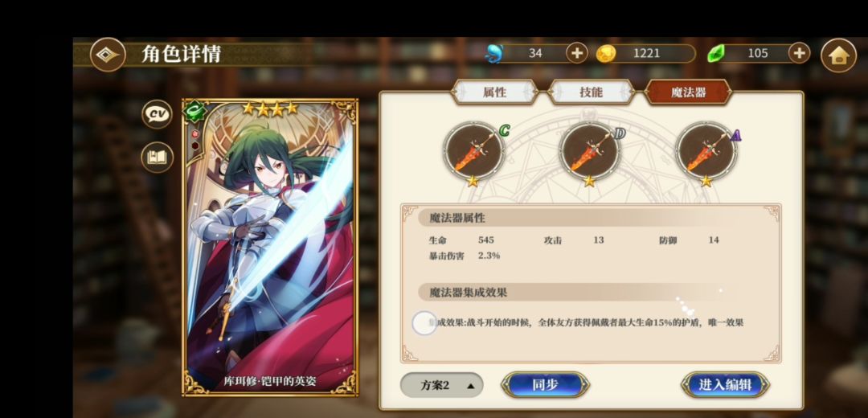View the character card artwork
This screenshot has height=418, width=868.
click(x=270, y=248)
